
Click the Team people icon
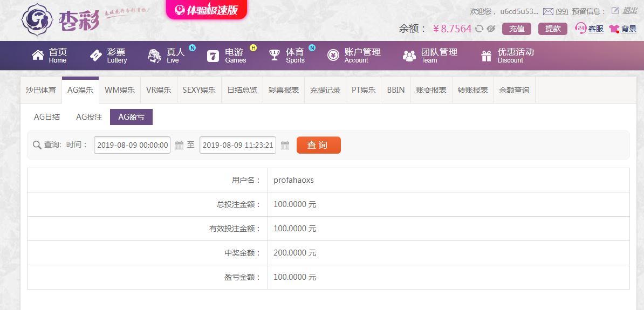[409, 56]
